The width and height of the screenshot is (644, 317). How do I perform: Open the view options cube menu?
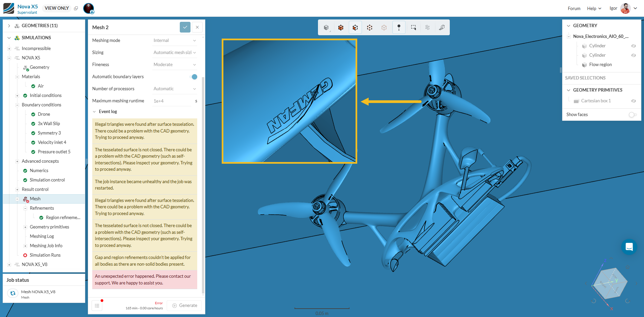[x=326, y=28]
